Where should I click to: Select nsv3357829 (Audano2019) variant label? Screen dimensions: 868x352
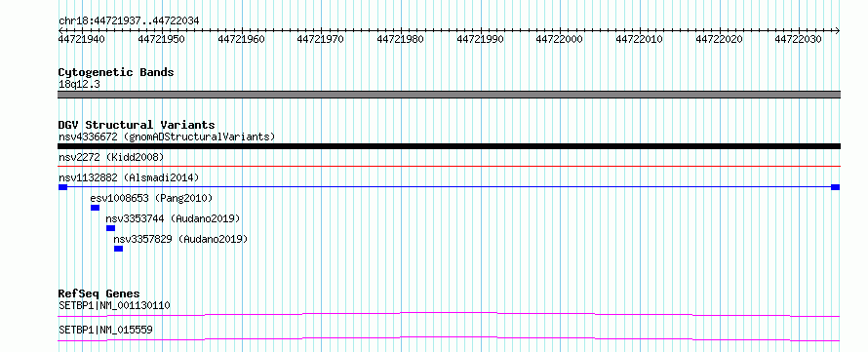[180, 239]
